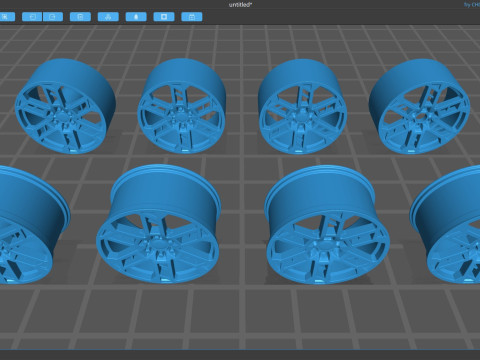Select the top-row leftmost wheel model
This screenshot has height=360, width=480.
(65, 106)
